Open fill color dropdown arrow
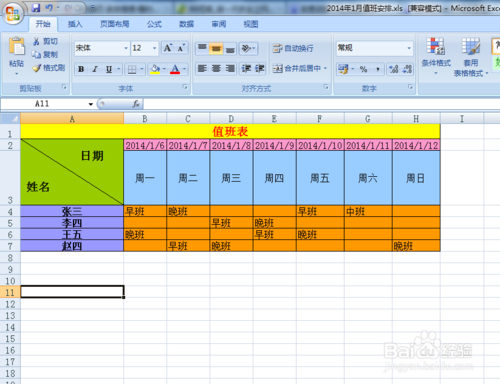500x384 pixels. click(x=164, y=69)
